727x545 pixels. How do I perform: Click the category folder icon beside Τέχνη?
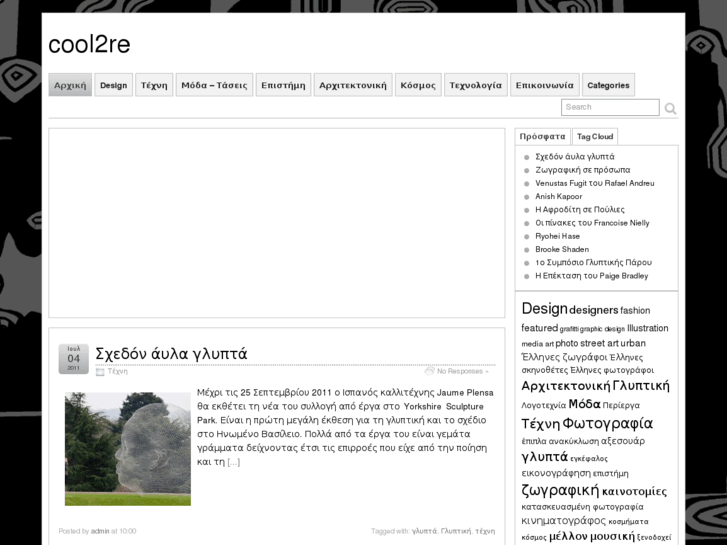(100, 372)
